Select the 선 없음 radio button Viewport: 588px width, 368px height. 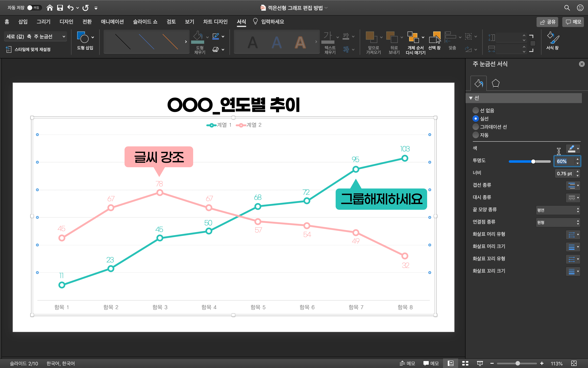tap(476, 110)
